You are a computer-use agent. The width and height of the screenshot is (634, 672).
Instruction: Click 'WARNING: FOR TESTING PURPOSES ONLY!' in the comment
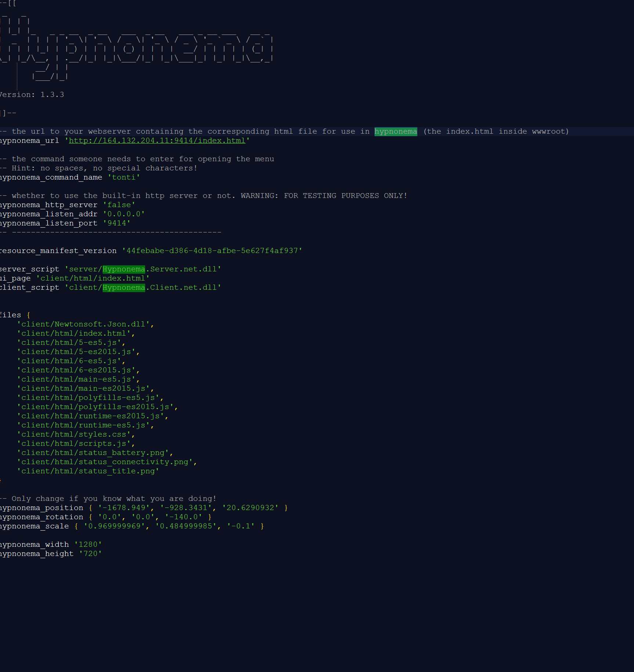324,196
